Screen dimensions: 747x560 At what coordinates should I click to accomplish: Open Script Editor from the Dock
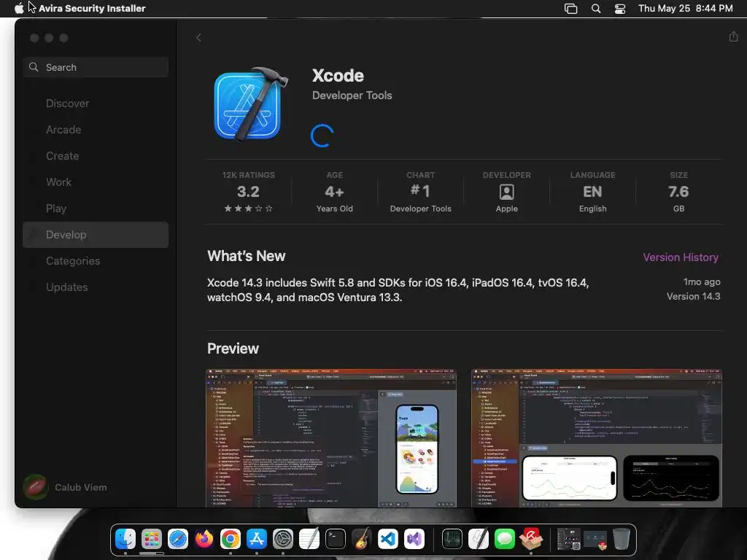(x=478, y=539)
